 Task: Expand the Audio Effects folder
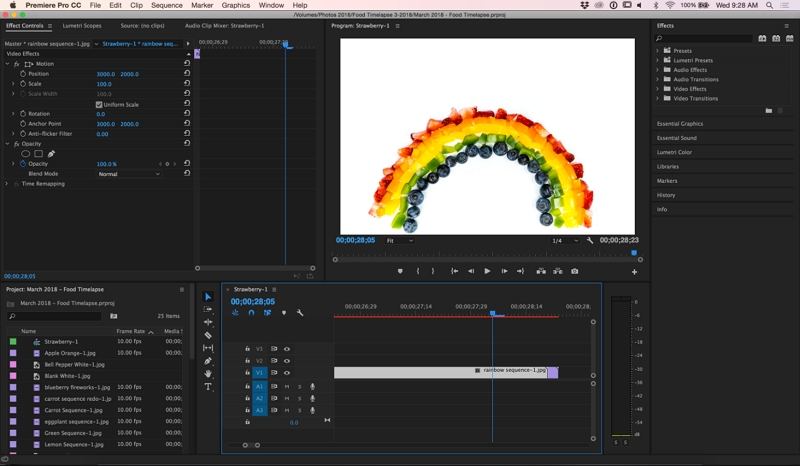click(658, 70)
